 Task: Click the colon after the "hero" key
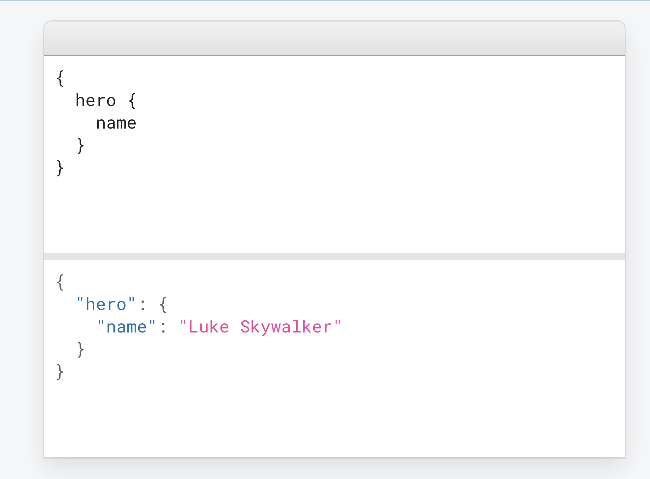click(142, 304)
